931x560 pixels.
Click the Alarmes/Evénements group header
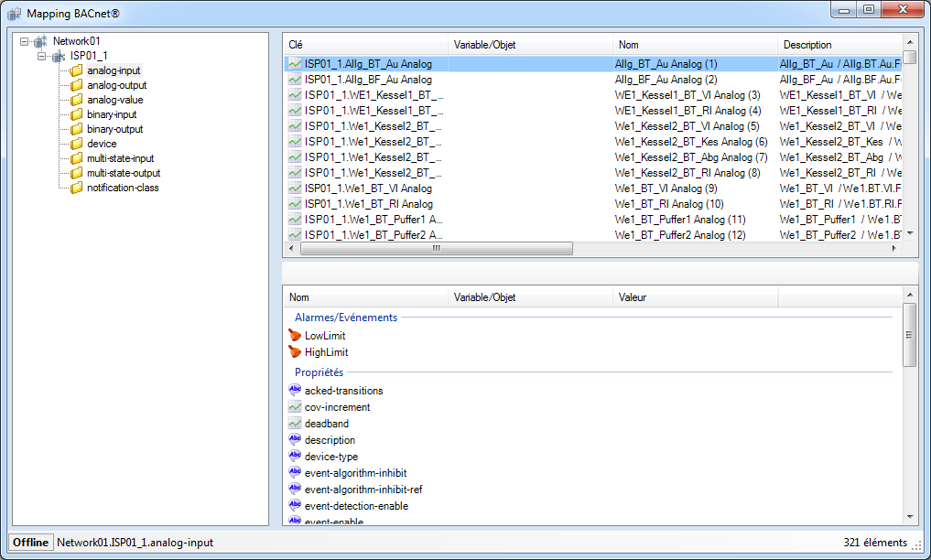346,318
